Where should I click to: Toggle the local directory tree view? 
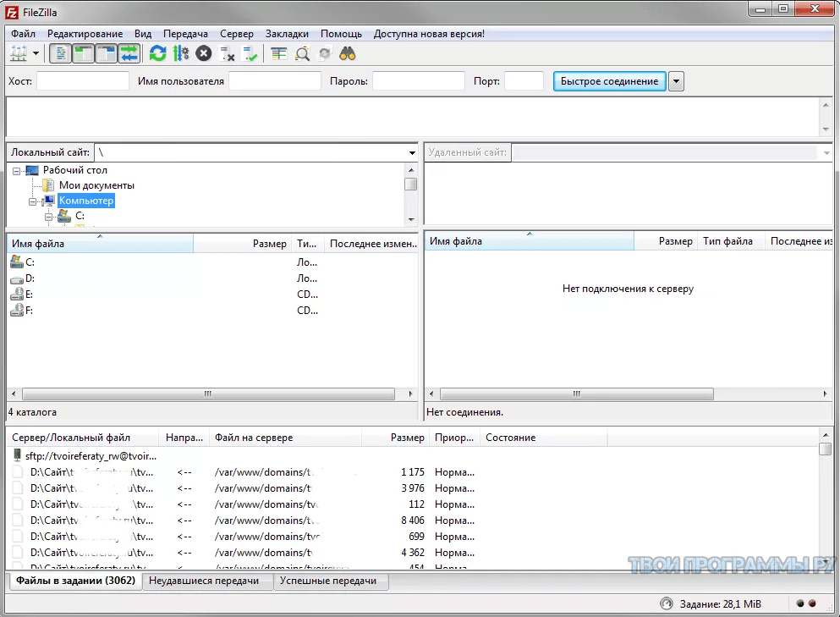point(83,53)
